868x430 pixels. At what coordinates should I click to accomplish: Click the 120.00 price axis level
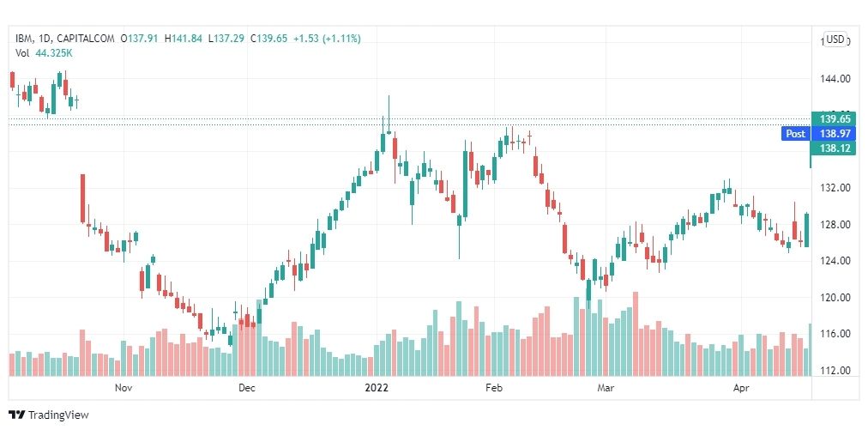[x=835, y=298]
